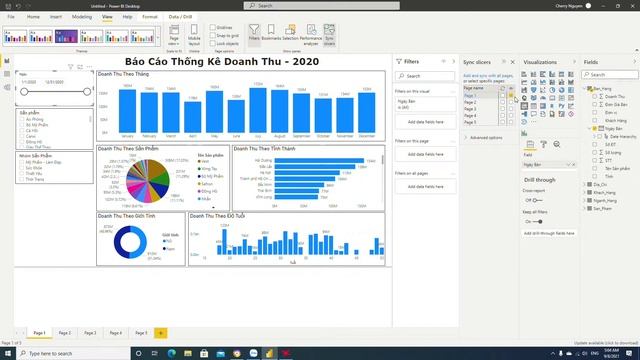Choose the slicer visual icon
This screenshot has width=640, height=360.
[x=524, y=106]
